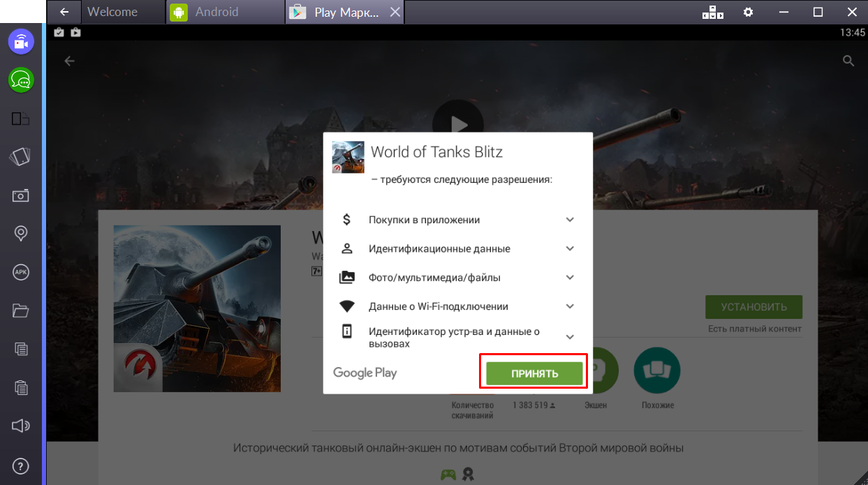The width and height of the screenshot is (868, 485).
Task: Expand Идентификационные данные permission chevron
Action: 570,248
